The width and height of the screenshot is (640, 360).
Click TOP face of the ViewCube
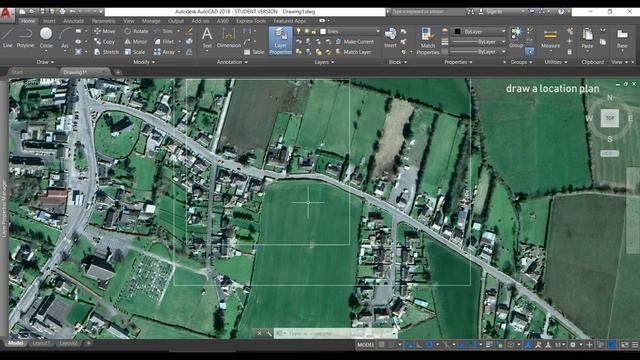pyautogui.click(x=609, y=118)
